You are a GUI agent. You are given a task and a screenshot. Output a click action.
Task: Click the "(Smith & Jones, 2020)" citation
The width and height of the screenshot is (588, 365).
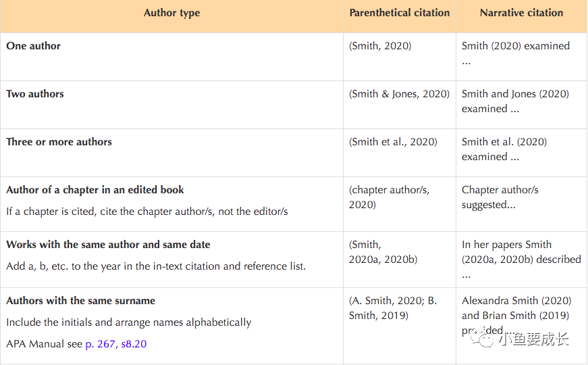click(399, 94)
